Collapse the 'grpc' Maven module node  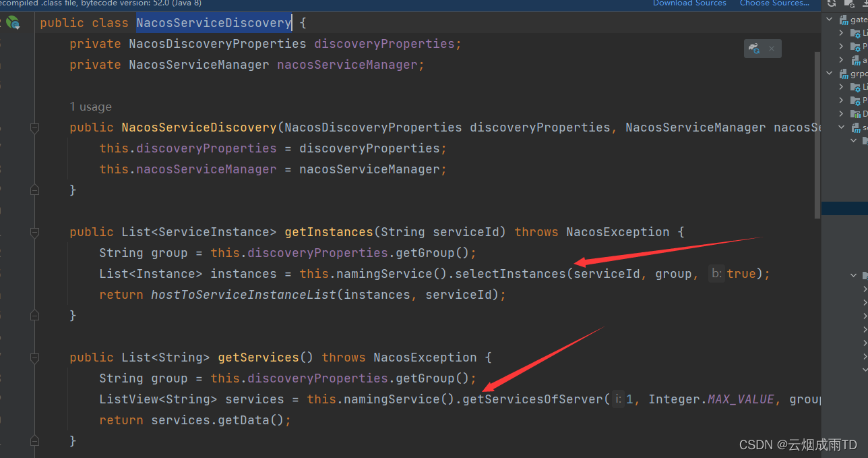[x=830, y=74]
